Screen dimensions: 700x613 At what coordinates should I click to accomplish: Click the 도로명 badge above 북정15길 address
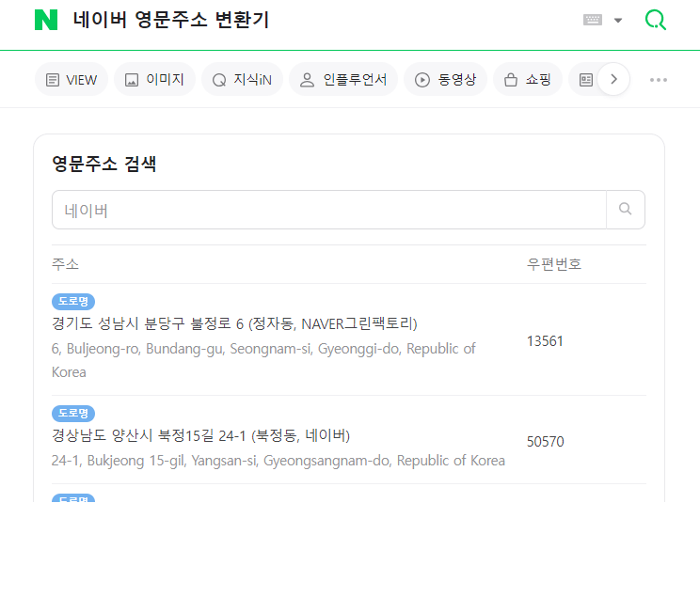[x=73, y=413]
